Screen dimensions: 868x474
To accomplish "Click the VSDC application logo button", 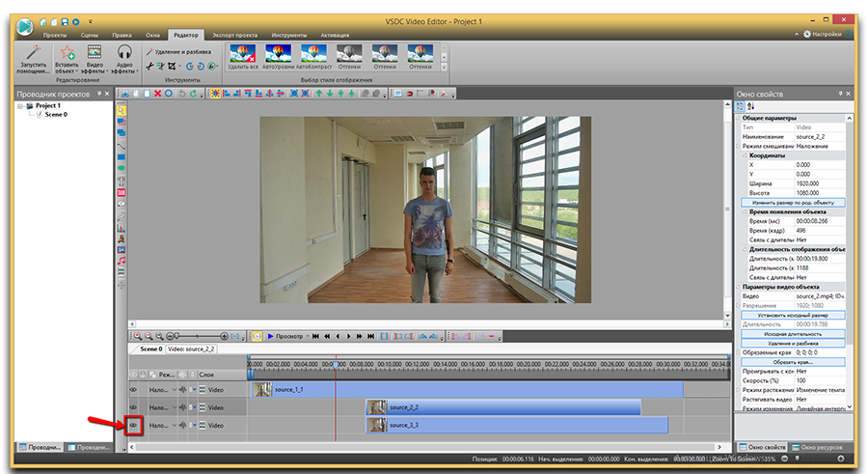I will point(25,26).
